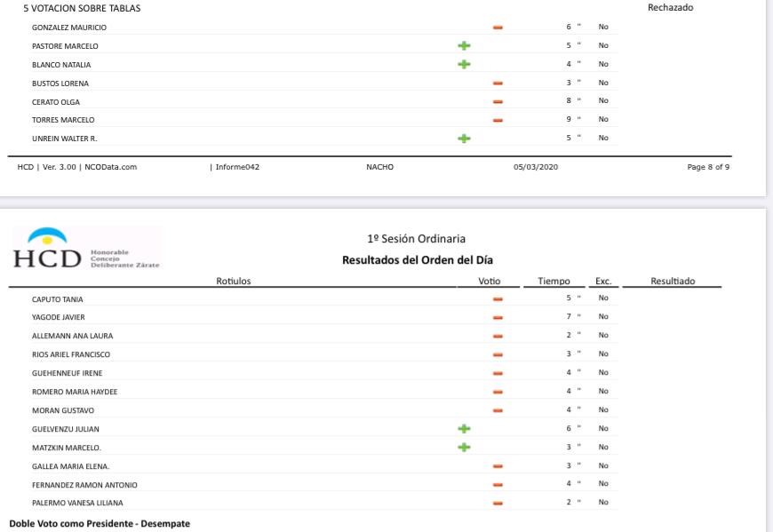This screenshot has height=532, width=773.
Task: Click the red minus beside GONZALEZ MAURICIO
Action: pos(498,28)
